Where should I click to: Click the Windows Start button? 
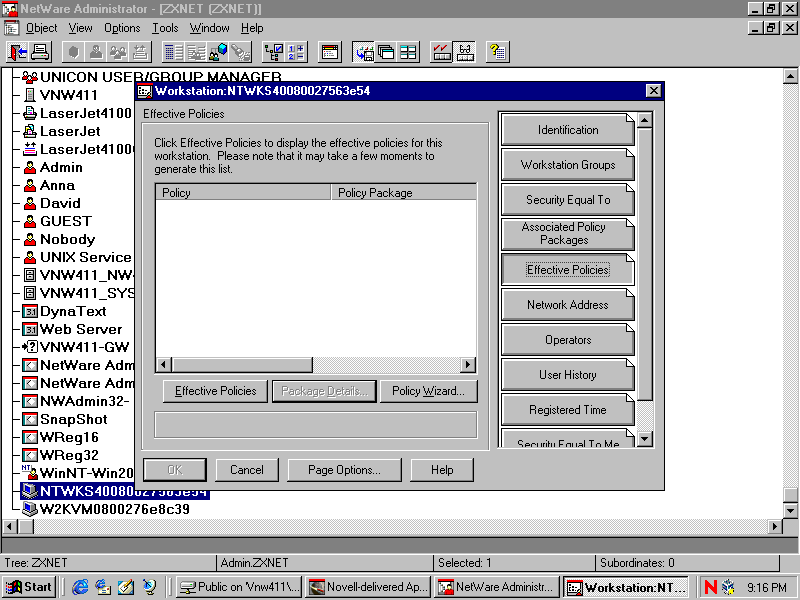click(x=30, y=587)
